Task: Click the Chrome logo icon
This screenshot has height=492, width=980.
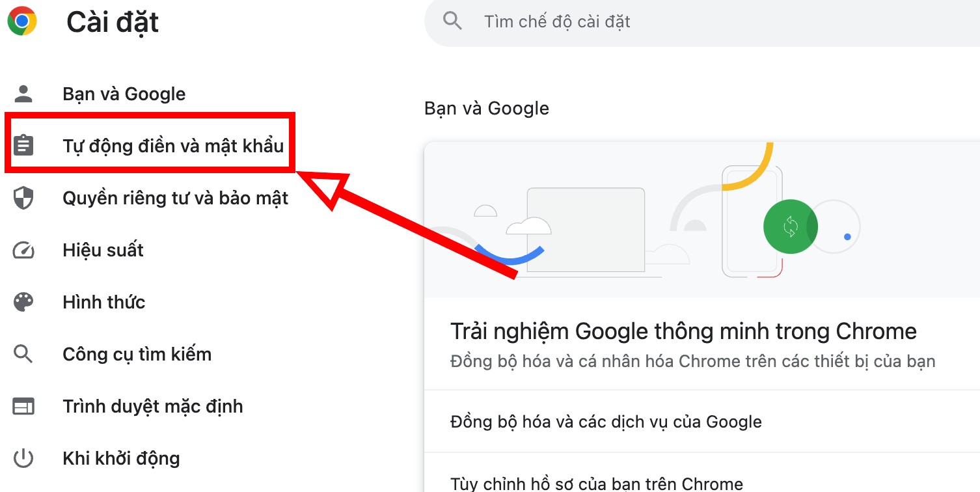Action: tap(22, 21)
